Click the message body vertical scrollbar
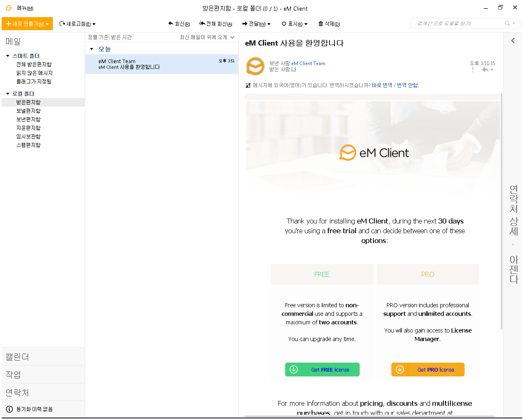Viewport: 524px width, 420px height. (x=502, y=212)
